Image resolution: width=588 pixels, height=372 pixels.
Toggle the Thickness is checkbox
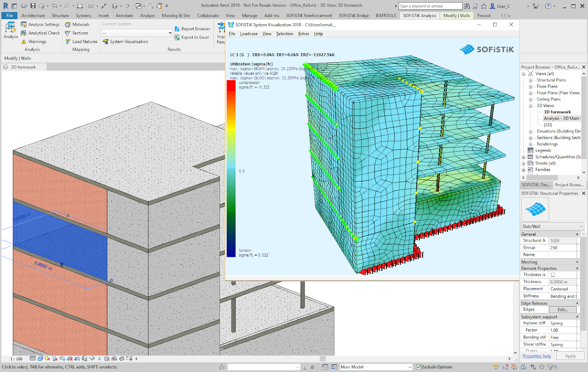(553, 275)
